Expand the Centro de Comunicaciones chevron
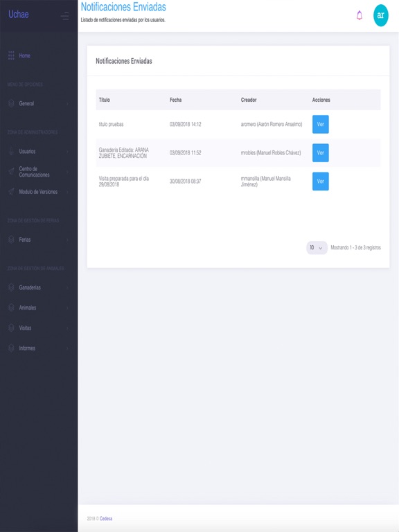Screen dimensions: 399x532 pyautogui.click(x=67, y=172)
